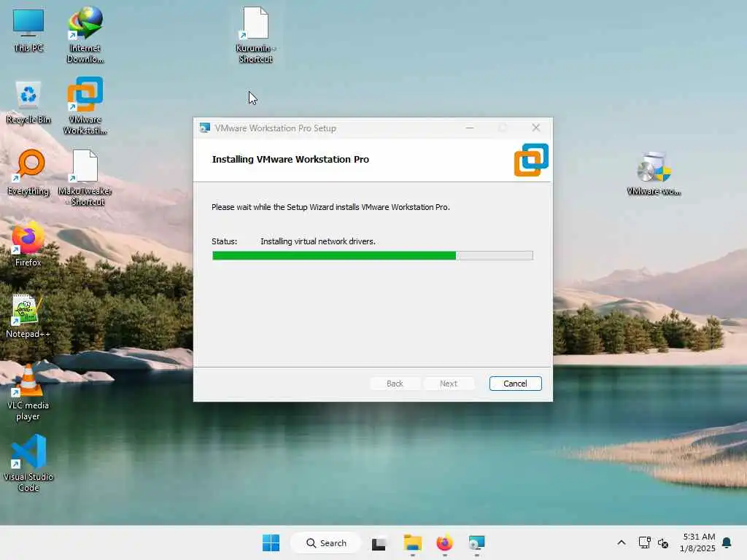Select the Kurumin Shortcut desktop icon
Screen dimensions: 747x560
[256, 35]
